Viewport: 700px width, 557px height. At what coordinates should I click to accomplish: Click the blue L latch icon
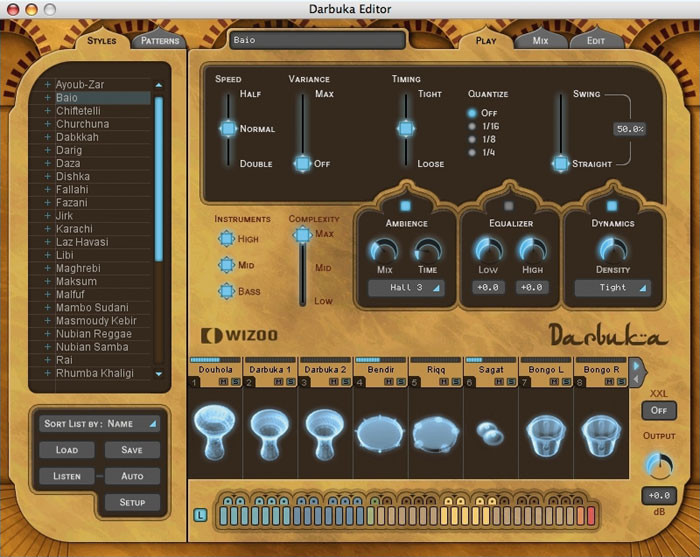[x=200, y=515]
